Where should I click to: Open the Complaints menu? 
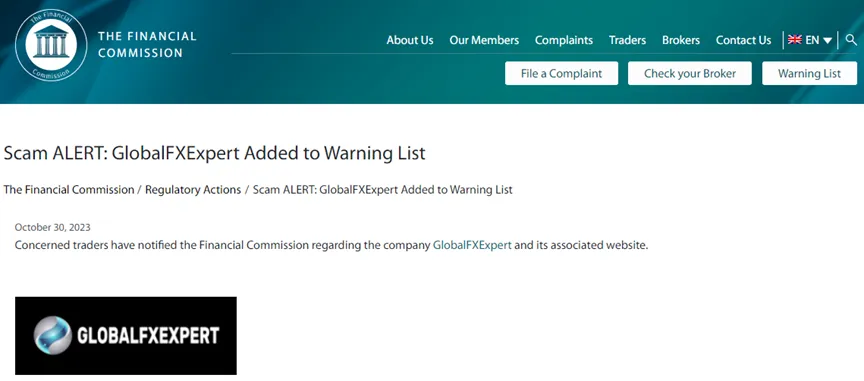pos(564,40)
